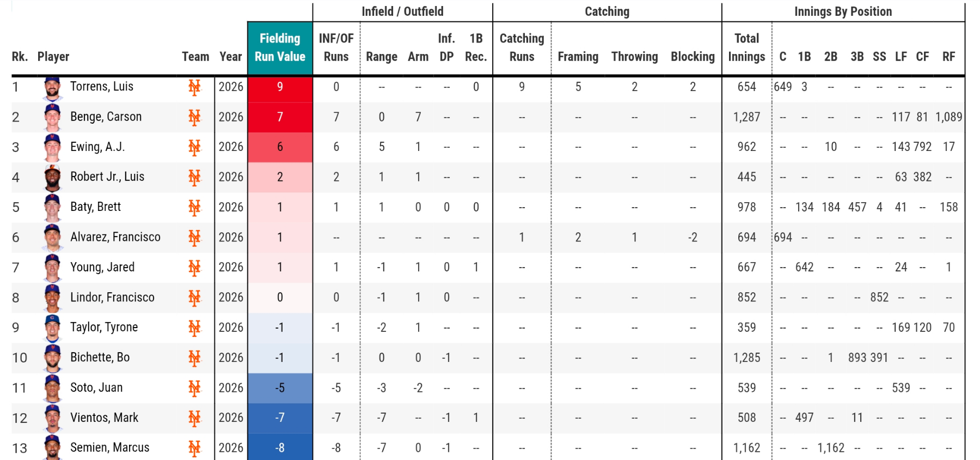Sort by Total Innings column header
The image size is (980, 460).
(746, 47)
